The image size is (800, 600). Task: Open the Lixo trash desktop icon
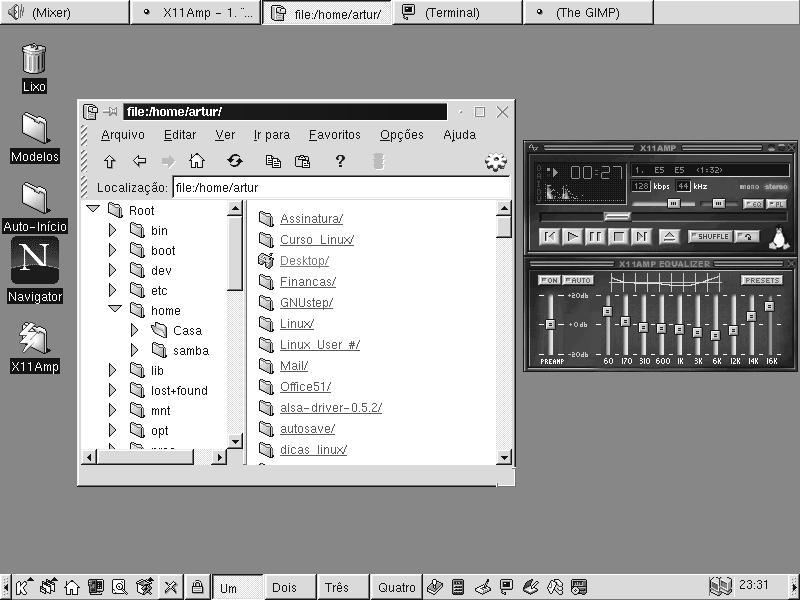click(34, 58)
